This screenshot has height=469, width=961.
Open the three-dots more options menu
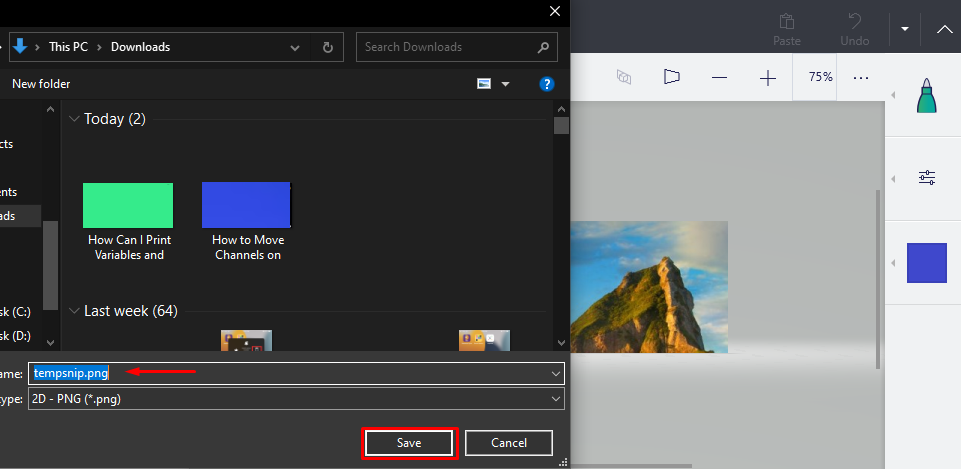[x=861, y=78]
